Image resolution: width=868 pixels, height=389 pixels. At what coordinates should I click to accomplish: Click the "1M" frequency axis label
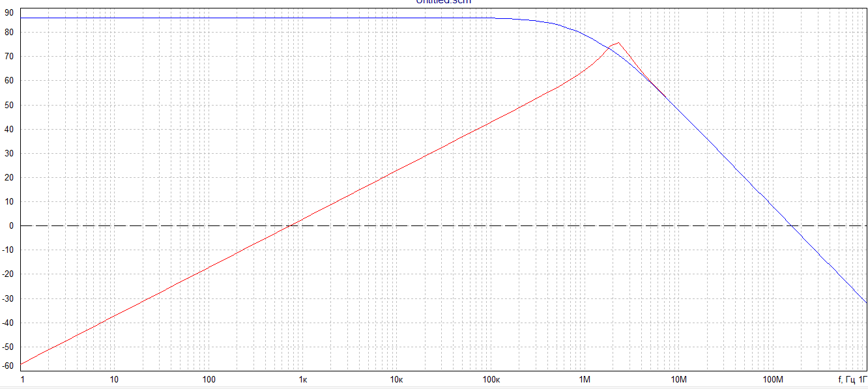[x=585, y=379]
